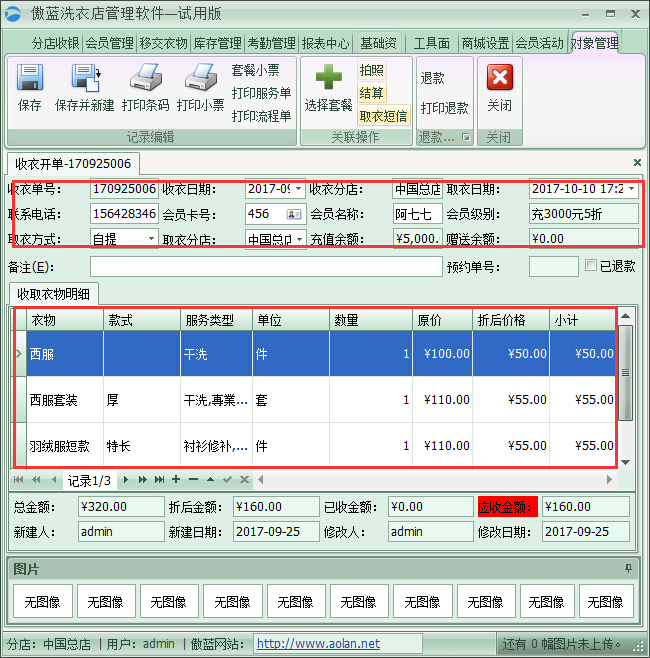This screenshot has height=658, width=650.
Task: Click the 打印小票 printer icon
Action: (201, 78)
